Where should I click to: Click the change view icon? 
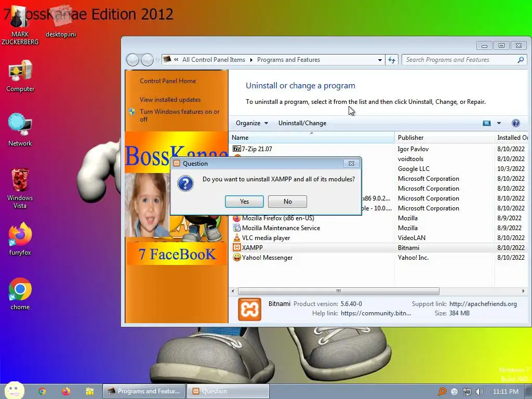point(486,123)
